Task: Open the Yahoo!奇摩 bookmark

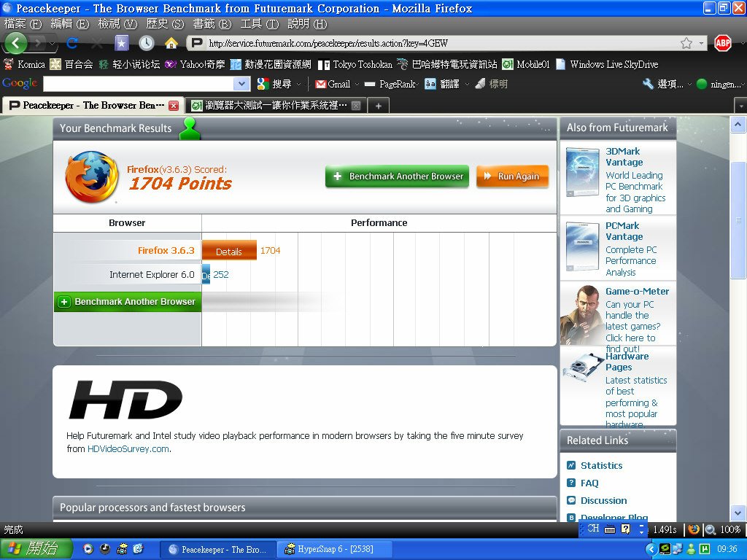Action: [194, 64]
